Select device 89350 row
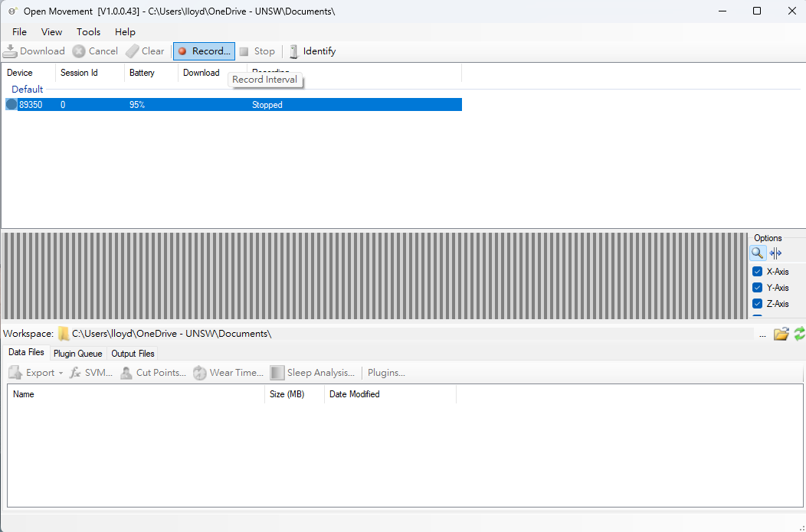Image resolution: width=806 pixels, height=532 pixels. [234, 105]
